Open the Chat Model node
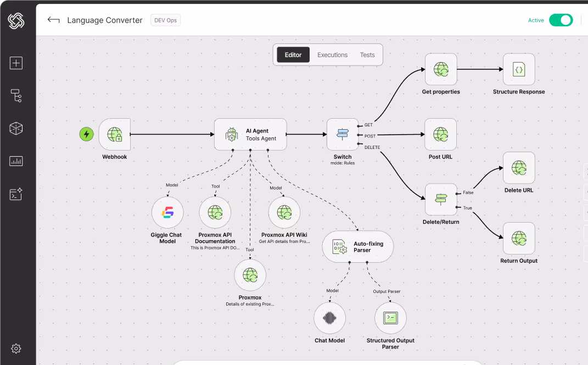 click(x=329, y=318)
